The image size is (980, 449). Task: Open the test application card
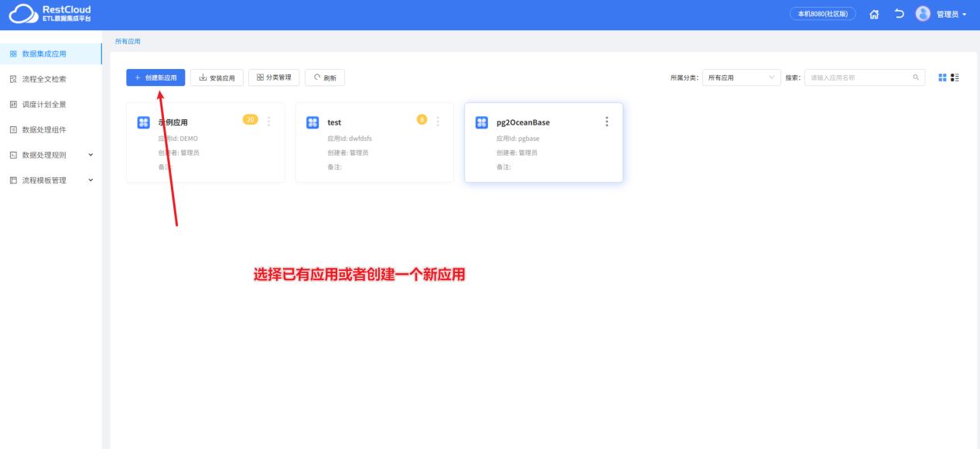(374, 142)
